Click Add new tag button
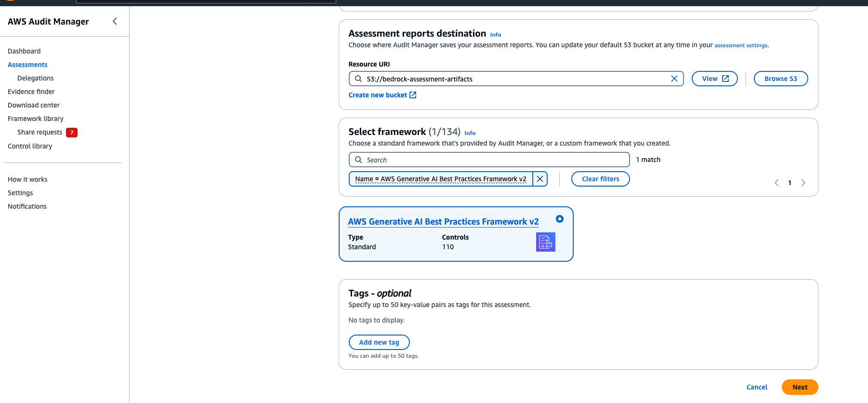868x403 pixels. pyautogui.click(x=379, y=342)
